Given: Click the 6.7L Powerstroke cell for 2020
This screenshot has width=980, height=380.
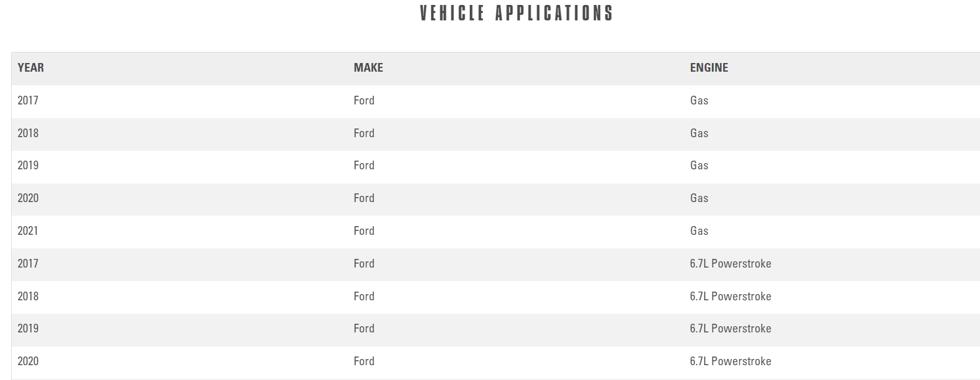Looking at the screenshot, I should click(x=731, y=361).
